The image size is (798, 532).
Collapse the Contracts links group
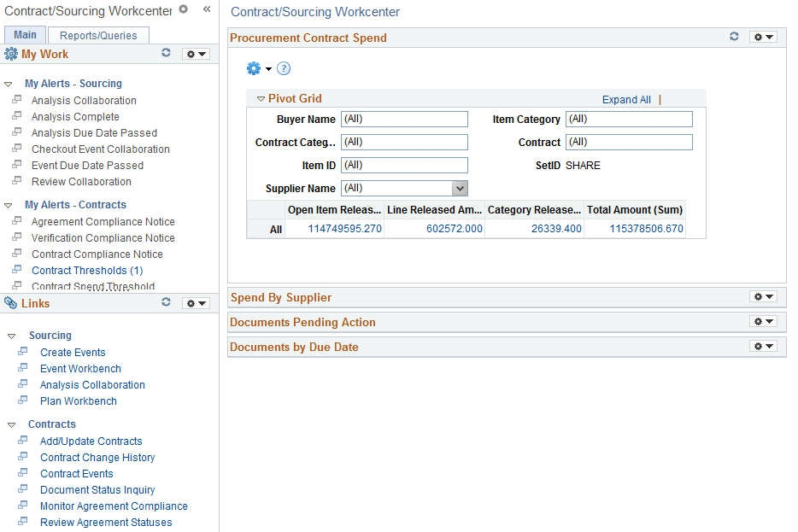pyautogui.click(x=12, y=424)
